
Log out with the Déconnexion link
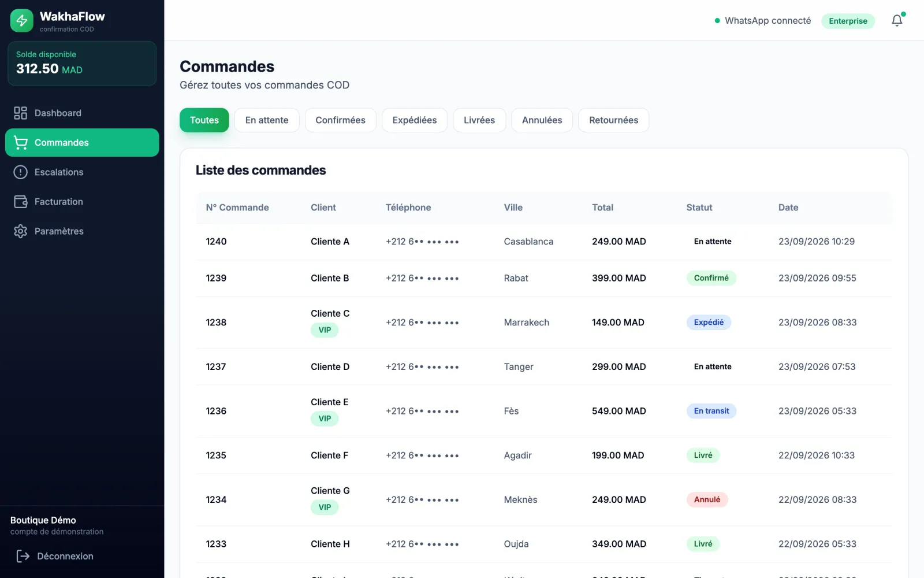55,556
